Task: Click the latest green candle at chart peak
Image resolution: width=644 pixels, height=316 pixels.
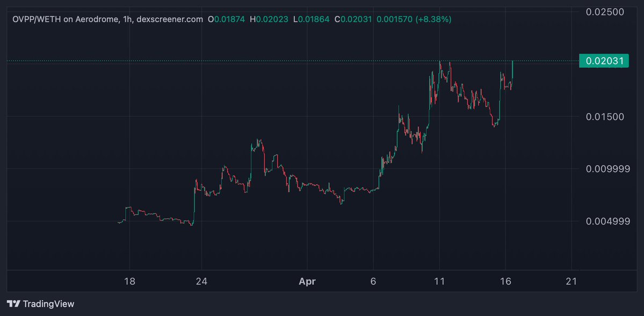Action: point(512,70)
